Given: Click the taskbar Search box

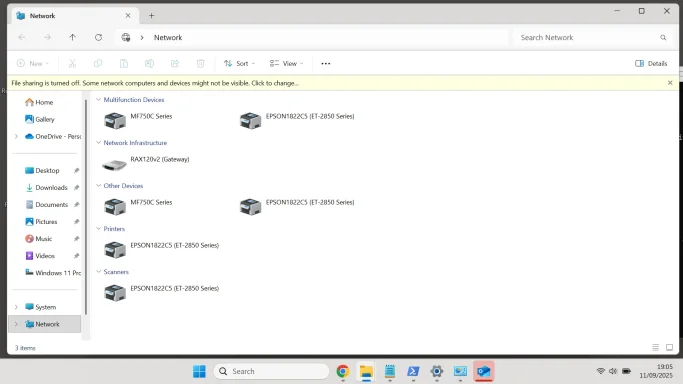Looking at the screenshot, I should tap(271, 371).
